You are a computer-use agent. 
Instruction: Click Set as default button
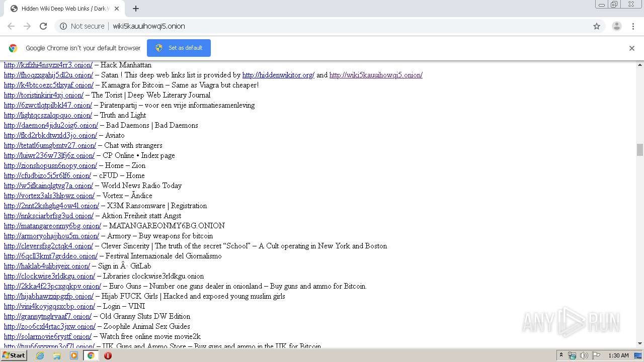(x=179, y=48)
